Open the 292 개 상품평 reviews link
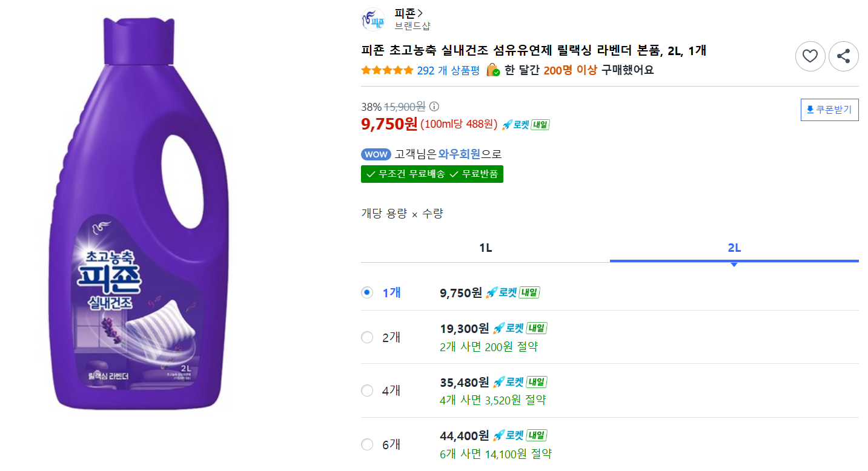 448,70
